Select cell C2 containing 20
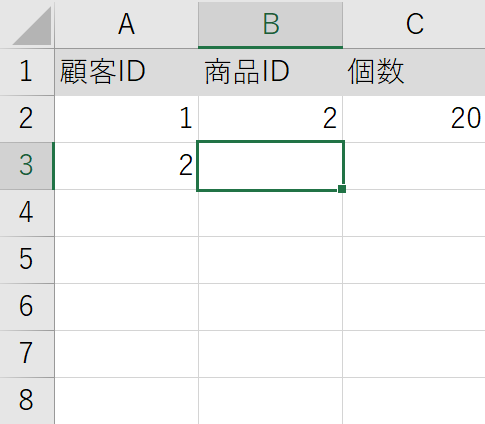This screenshot has height=424, width=485. (414, 119)
